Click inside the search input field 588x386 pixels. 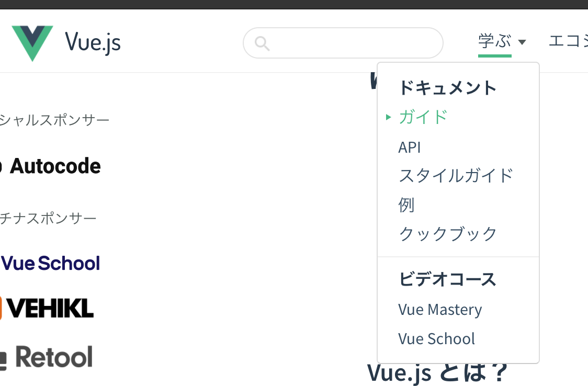[x=343, y=43]
